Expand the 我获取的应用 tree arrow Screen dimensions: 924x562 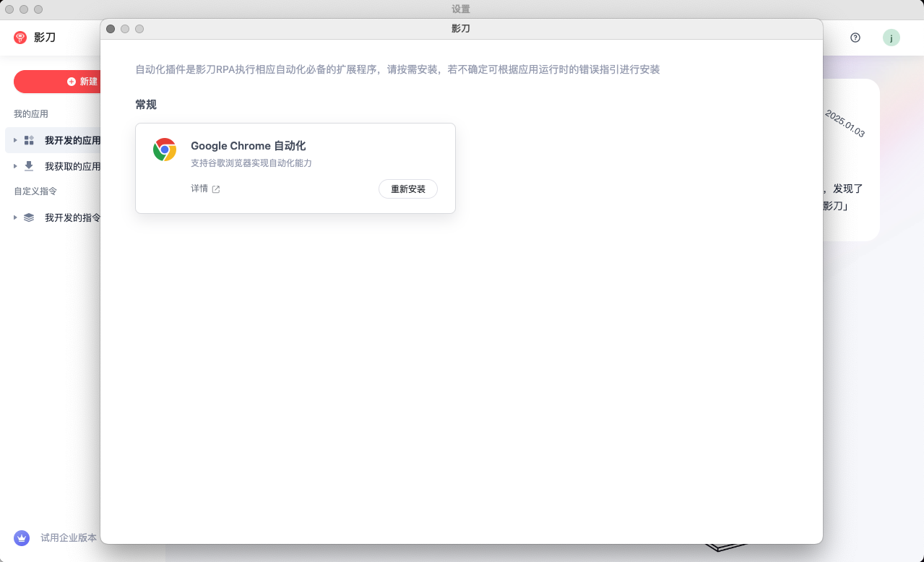[x=15, y=166]
